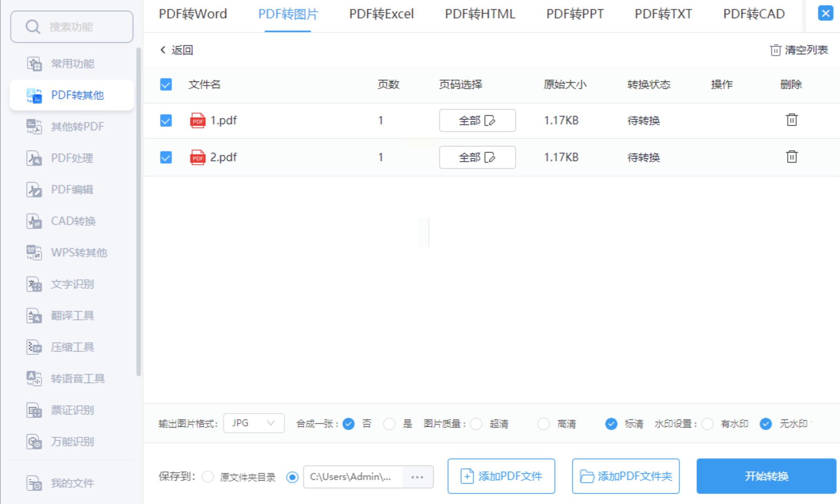Switch to PDF转PPT tab
Viewport: 840px width, 504px height.
[x=574, y=14]
